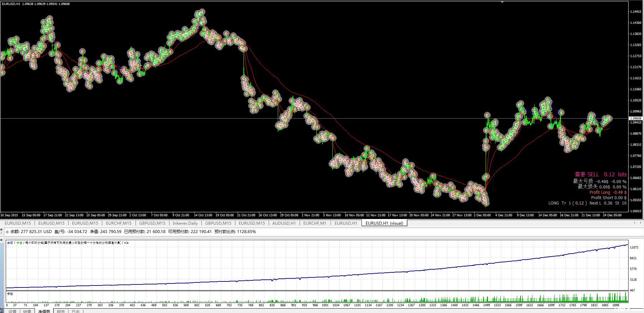Open the 结果 tester tab
The height and width of the screenshot is (313, 644).
pos(27,311)
